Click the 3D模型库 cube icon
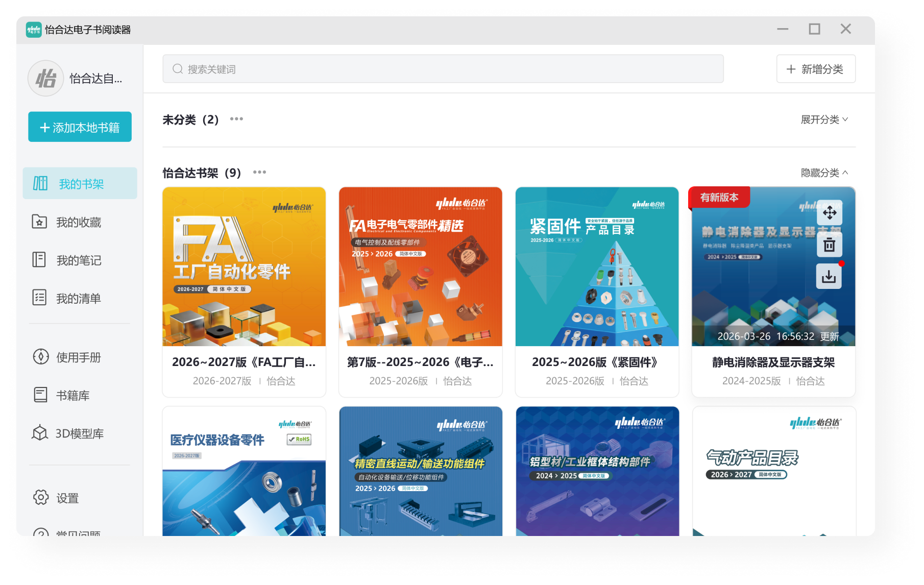 coord(40,433)
